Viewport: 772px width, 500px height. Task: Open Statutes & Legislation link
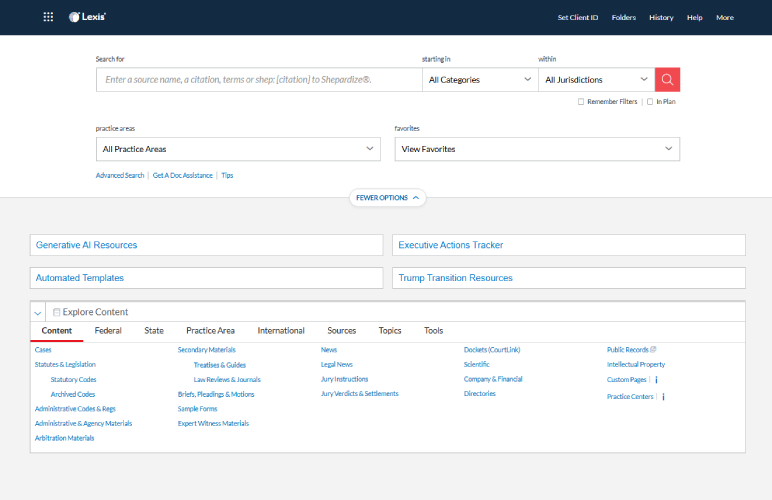pyautogui.click(x=65, y=365)
